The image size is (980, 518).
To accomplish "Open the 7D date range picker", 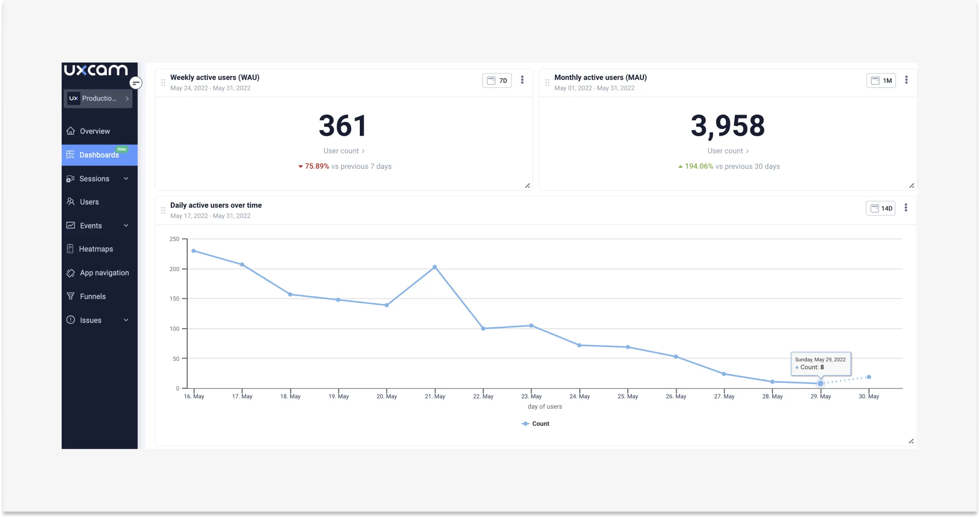I will tap(497, 80).
